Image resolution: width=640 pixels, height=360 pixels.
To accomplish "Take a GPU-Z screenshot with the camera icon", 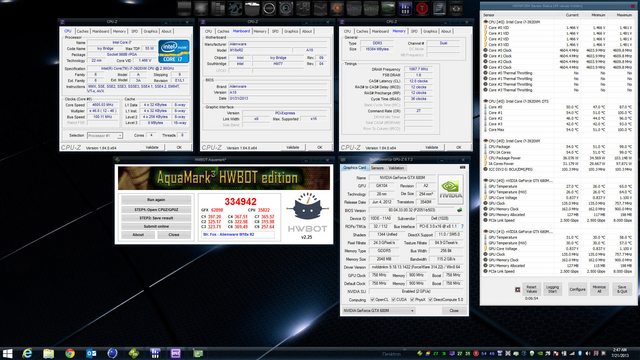I will [462, 167].
